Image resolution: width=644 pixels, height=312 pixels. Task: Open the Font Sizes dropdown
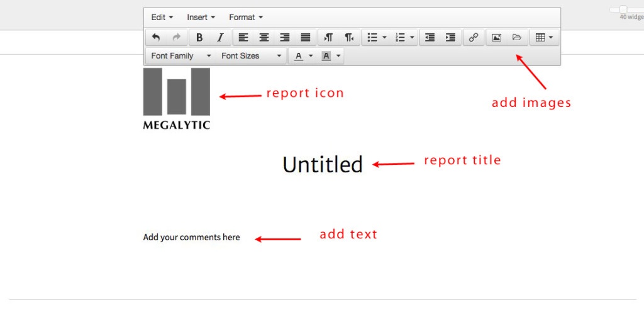252,56
